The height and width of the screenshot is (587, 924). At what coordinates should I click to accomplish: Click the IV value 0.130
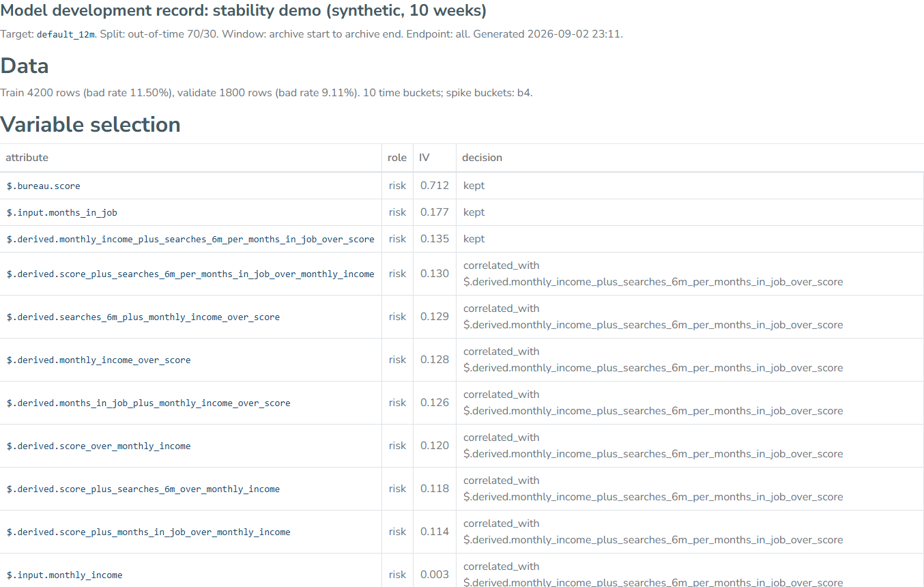coord(435,274)
